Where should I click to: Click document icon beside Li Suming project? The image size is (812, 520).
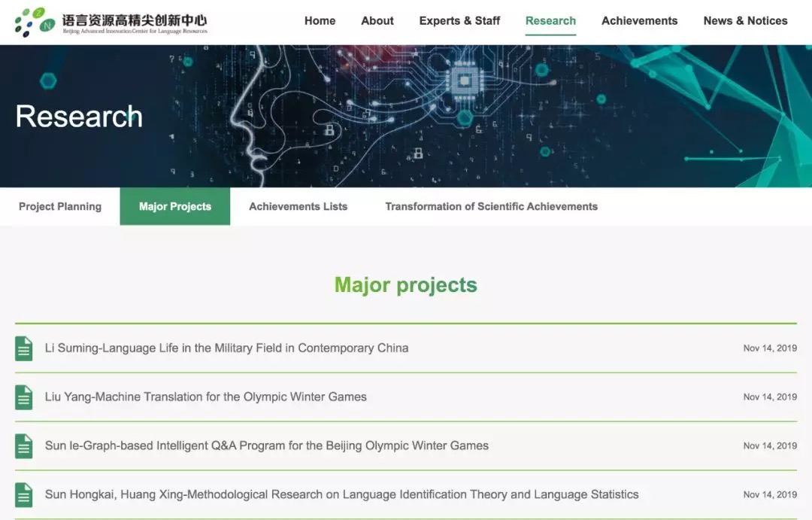coord(24,348)
